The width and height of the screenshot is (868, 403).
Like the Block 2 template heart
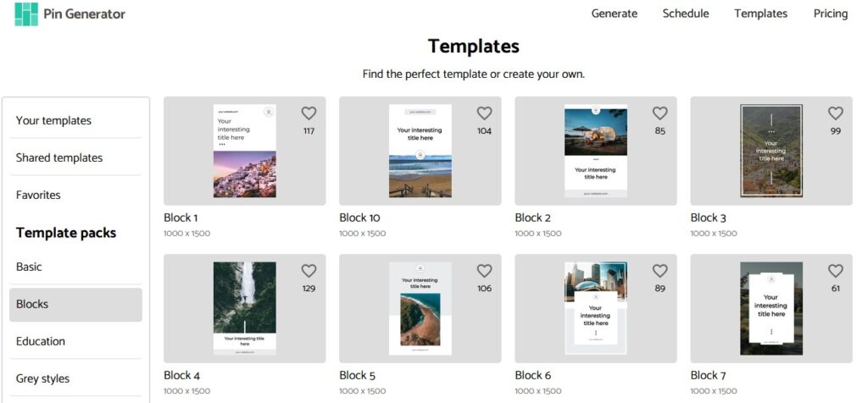coord(659,113)
